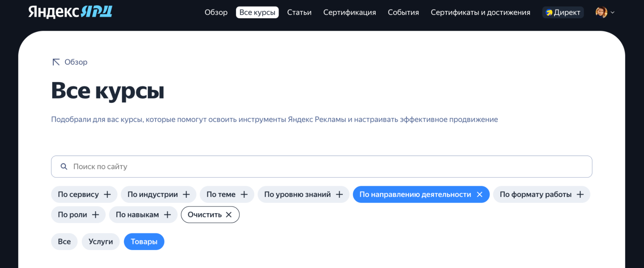Screen dimensions: 644x268
Task: Deselect the Товары option chip
Action: coord(144,242)
